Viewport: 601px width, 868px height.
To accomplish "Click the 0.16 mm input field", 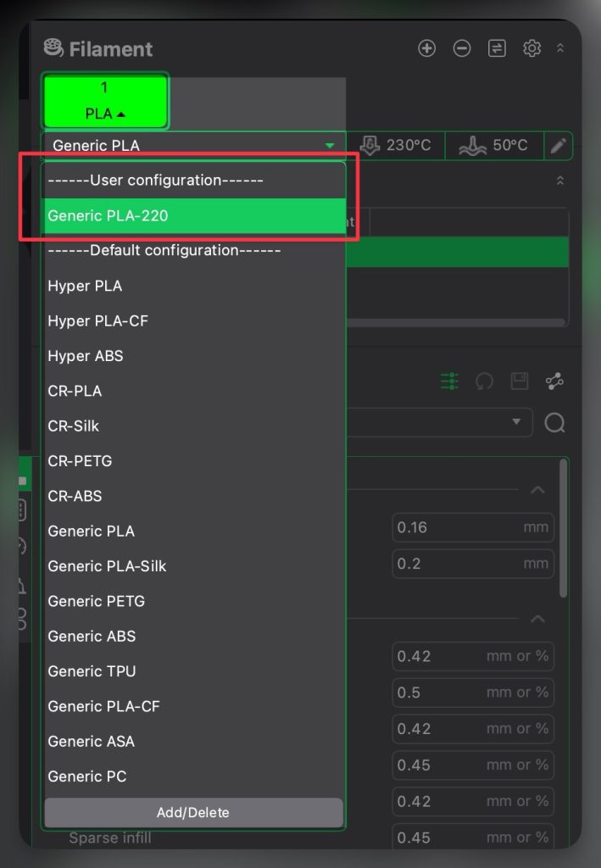I will click(458, 527).
